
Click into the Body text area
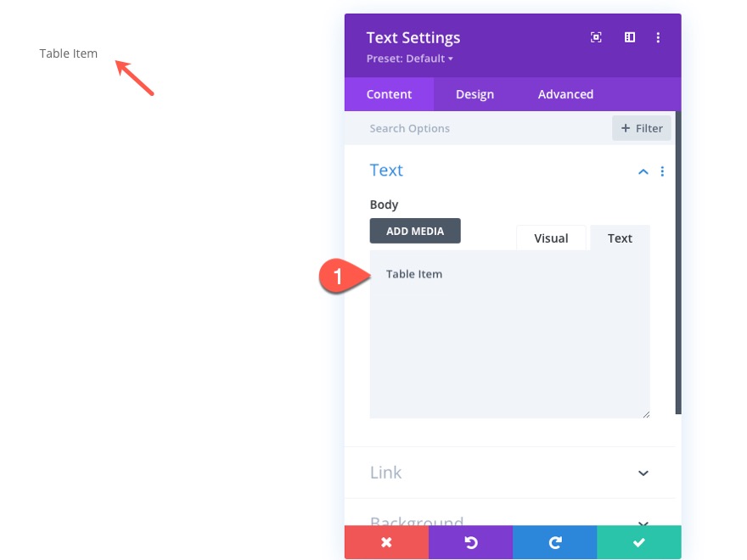click(x=510, y=334)
